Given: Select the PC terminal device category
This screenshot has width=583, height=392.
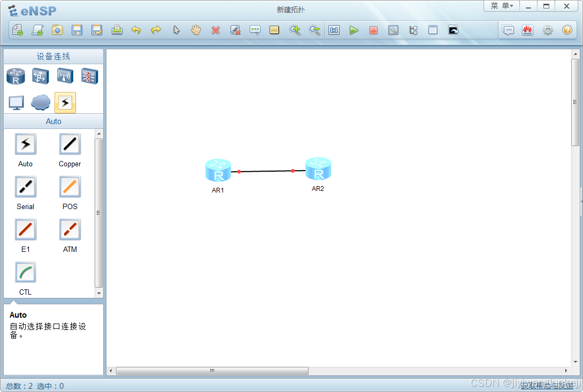Looking at the screenshot, I should click(x=16, y=103).
